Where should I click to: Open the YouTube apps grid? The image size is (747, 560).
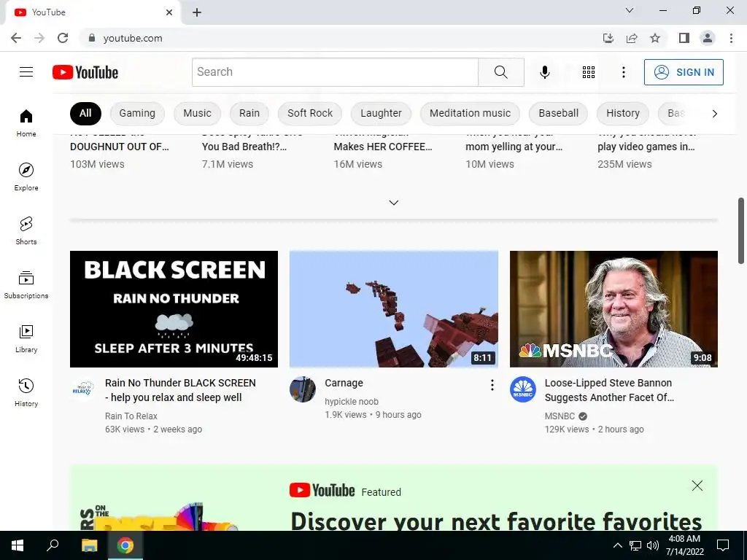(589, 72)
